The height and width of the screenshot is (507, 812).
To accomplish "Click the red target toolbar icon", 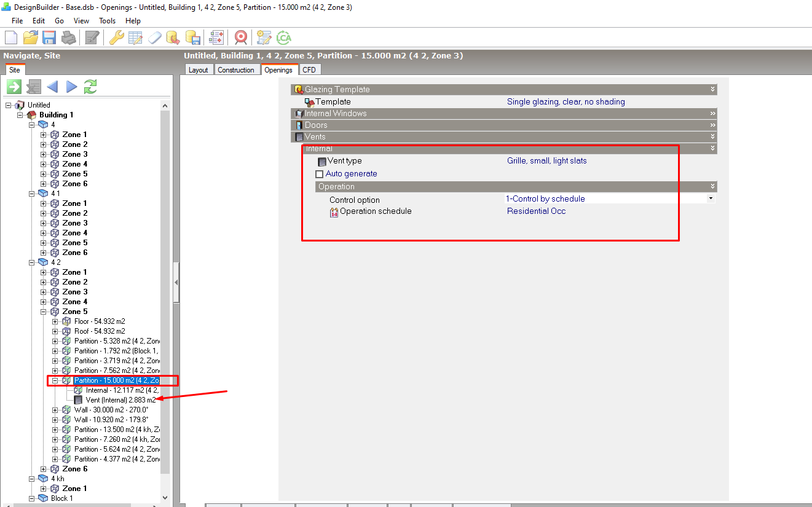I will tap(241, 37).
